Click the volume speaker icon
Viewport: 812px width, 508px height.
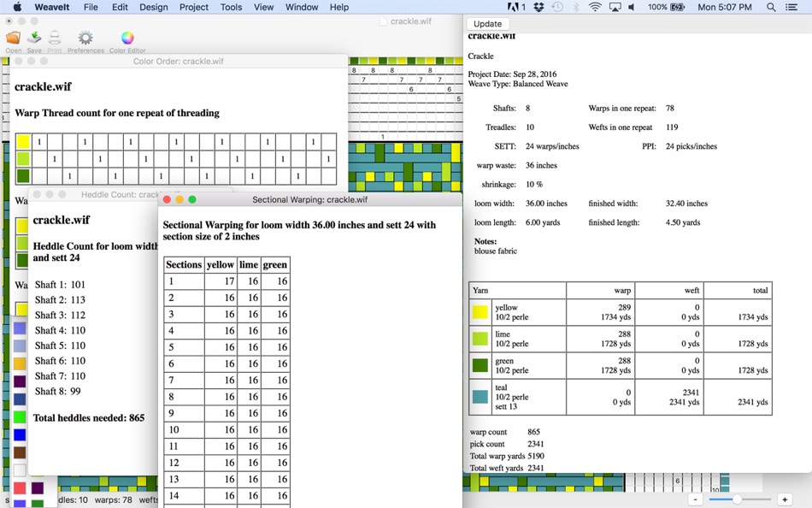pos(632,7)
